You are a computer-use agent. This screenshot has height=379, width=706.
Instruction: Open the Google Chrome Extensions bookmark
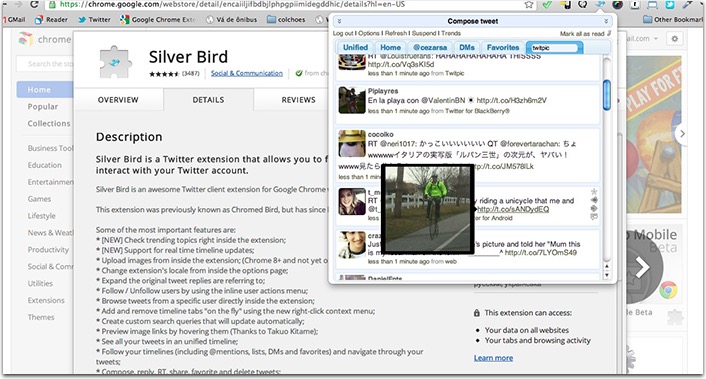[158, 20]
